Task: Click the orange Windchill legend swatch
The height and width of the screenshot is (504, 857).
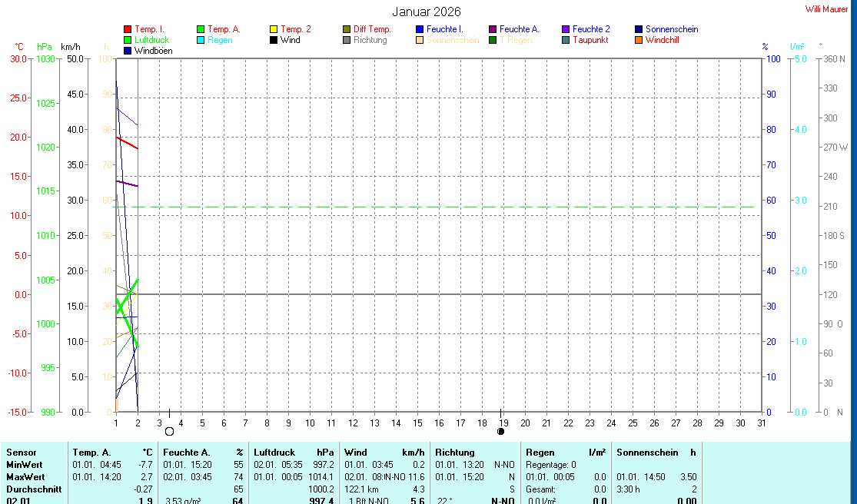Action: coord(639,40)
